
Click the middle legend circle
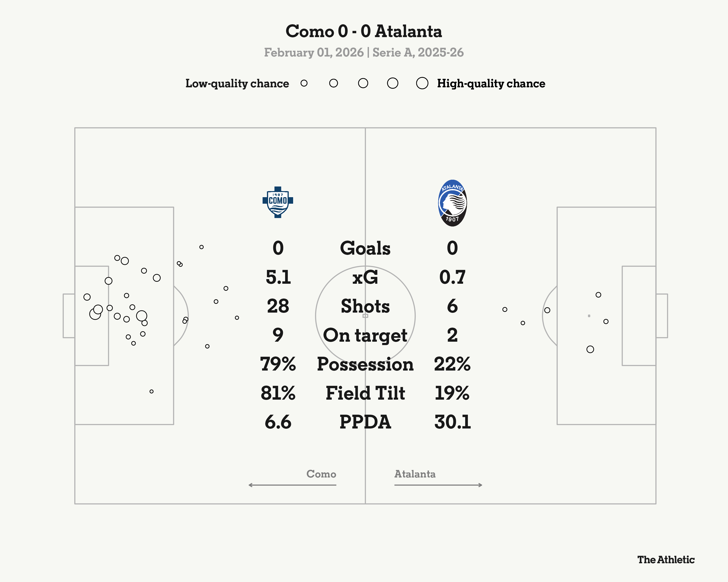pyautogui.click(x=363, y=83)
